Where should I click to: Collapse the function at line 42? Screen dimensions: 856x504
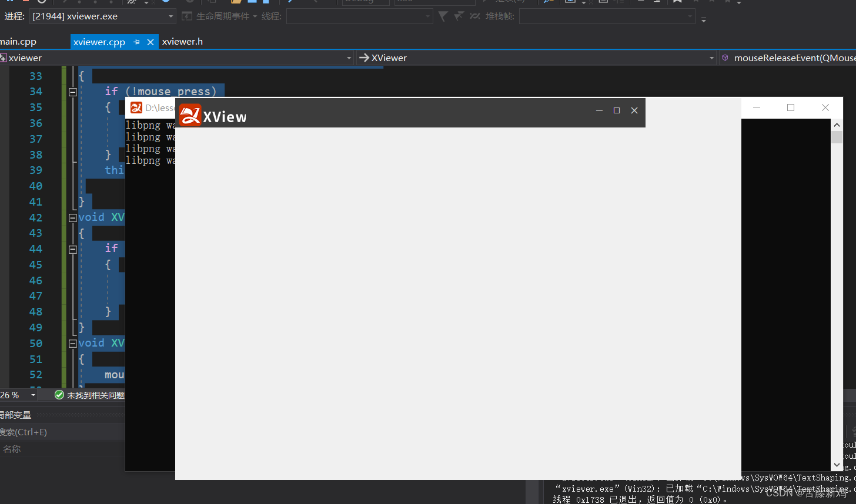point(73,217)
